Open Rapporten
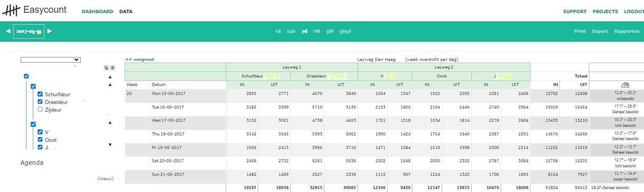The height and width of the screenshot is (192, 644). 627,31
